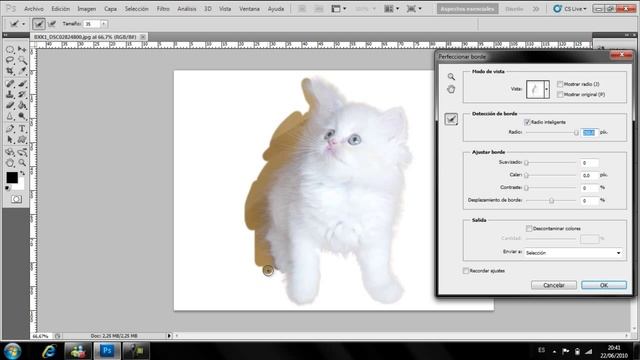Select the History Brush tool
This screenshot has width=640, height=360.
[x=22, y=95]
